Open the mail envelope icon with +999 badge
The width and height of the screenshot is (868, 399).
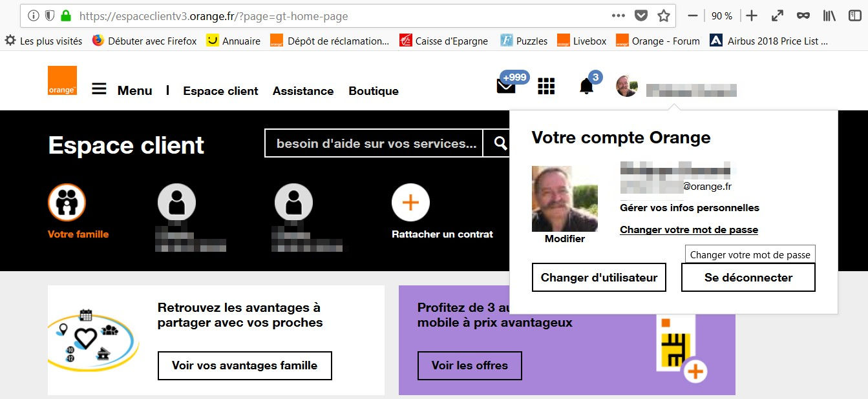506,86
